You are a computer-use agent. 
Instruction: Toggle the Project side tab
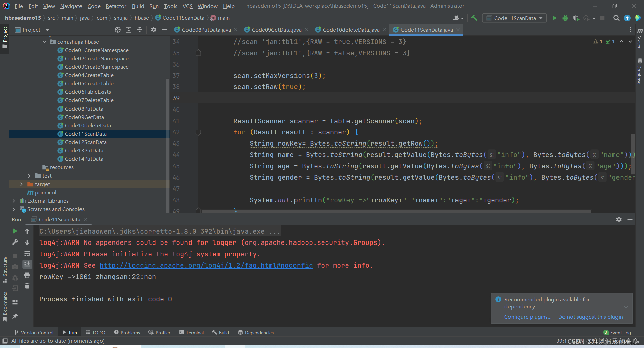click(x=5, y=38)
